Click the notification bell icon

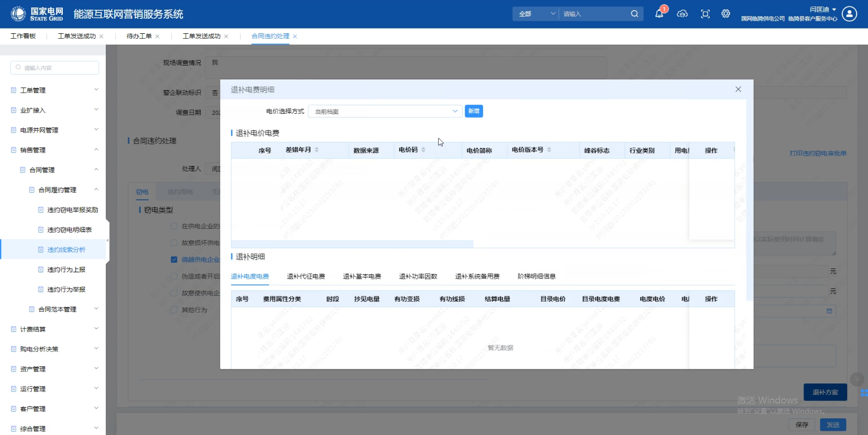pyautogui.click(x=659, y=14)
